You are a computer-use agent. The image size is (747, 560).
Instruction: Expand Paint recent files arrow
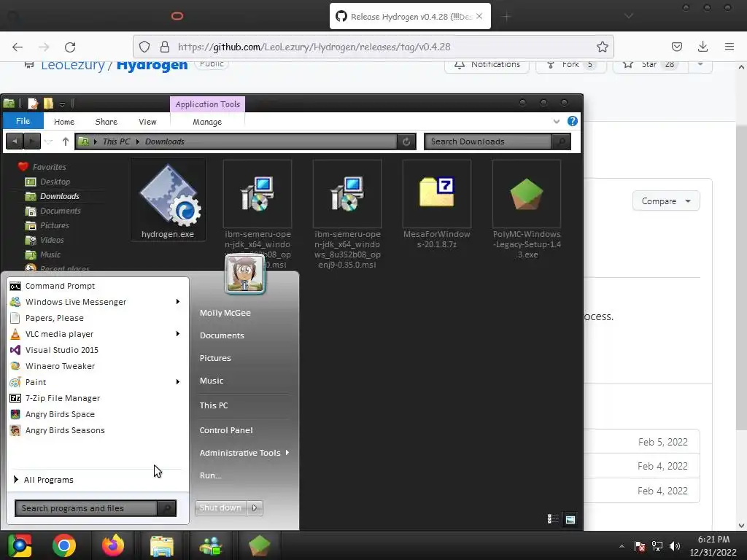coord(178,382)
